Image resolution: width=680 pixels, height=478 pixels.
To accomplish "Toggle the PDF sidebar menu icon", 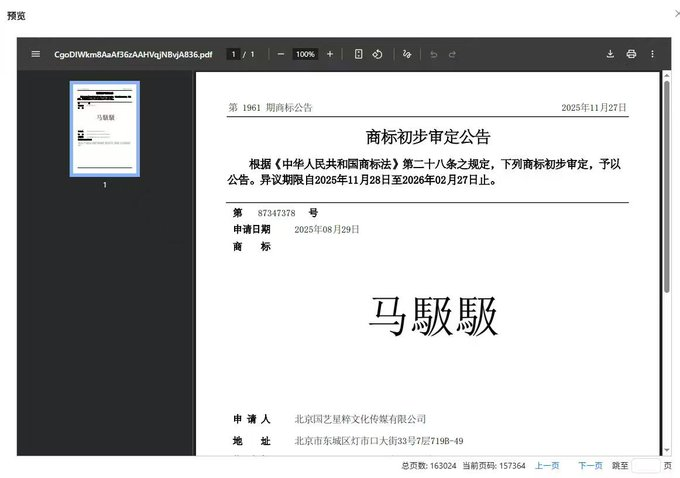I will (36, 54).
